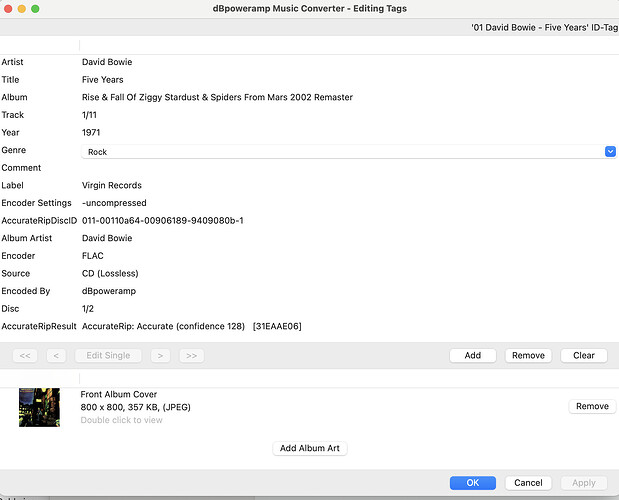Select the AccurateRipResult value text
The width and height of the screenshot is (619, 500).
(191, 326)
